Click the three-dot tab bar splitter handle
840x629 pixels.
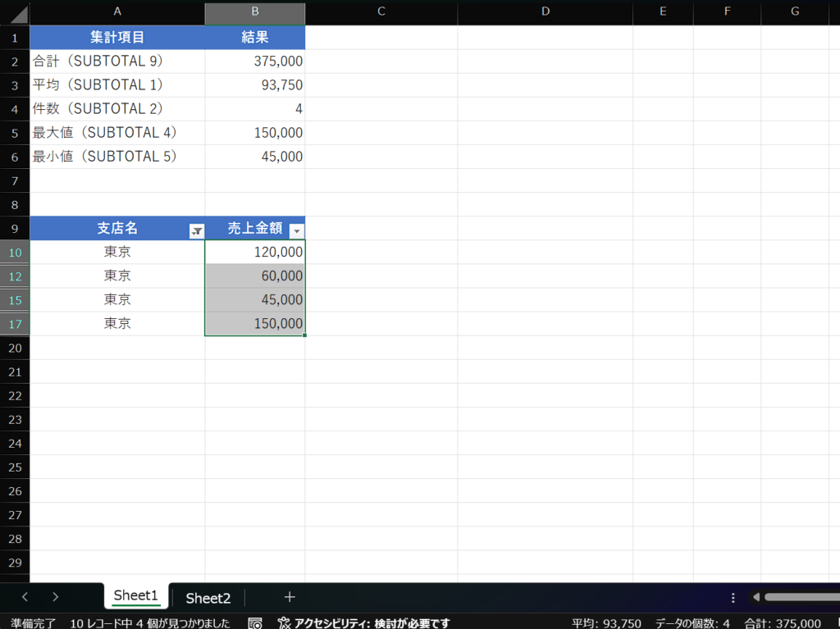[733, 597]
